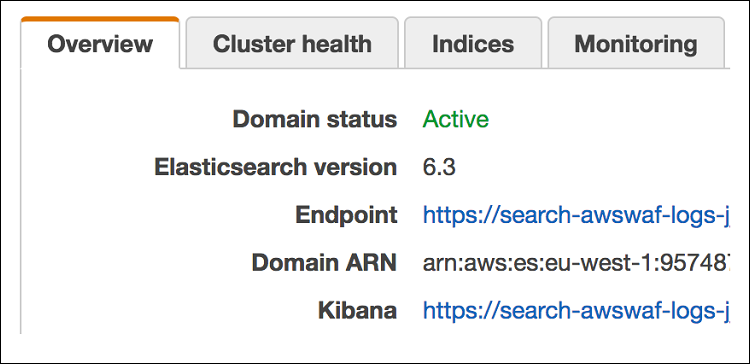Click the Elasticsearch version label

(x=276, y=167)
